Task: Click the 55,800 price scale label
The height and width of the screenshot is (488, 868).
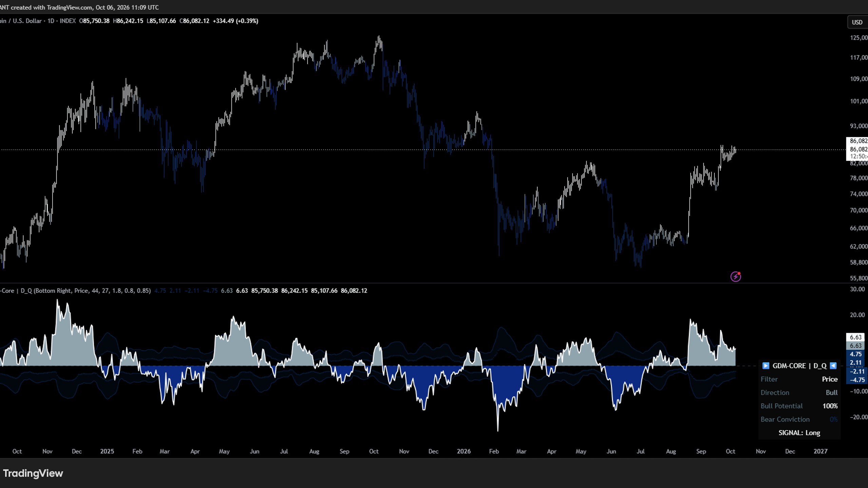Action: tap(859, 278)
